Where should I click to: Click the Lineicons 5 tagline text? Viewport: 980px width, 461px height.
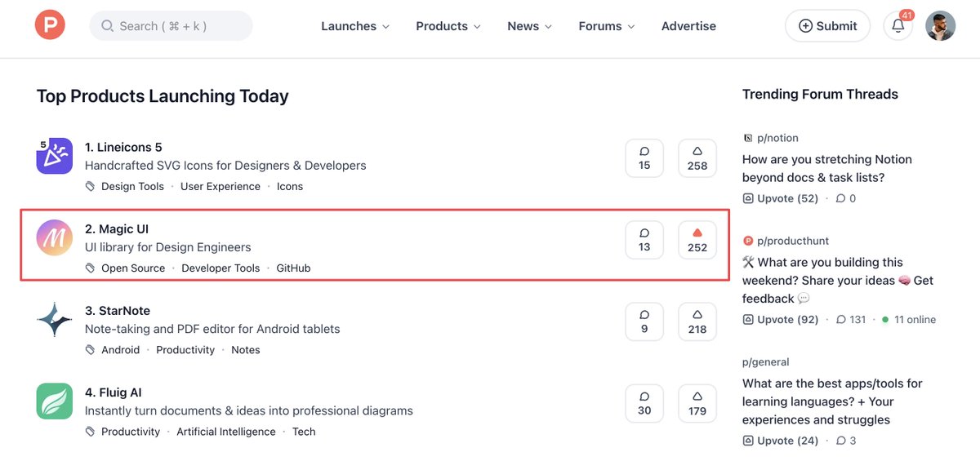point(225,166)
